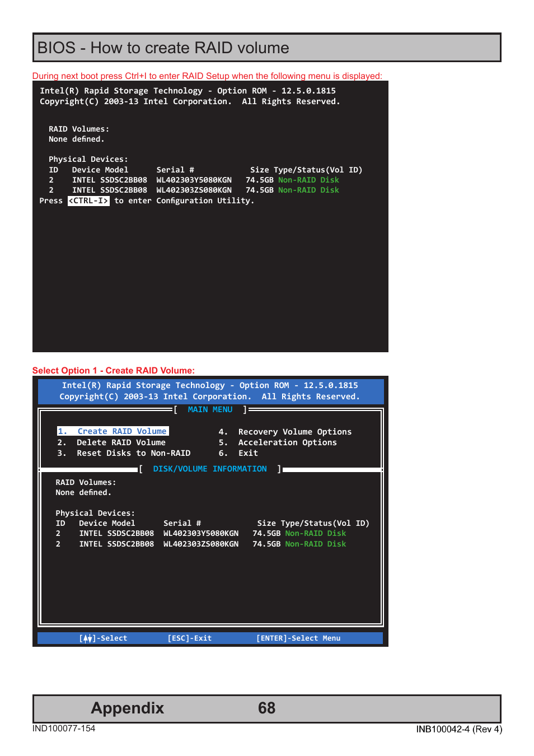Click the MAIN MENU header label
Image resolution: width=534 pixels, height=756 pixels.
pyautogui.click(x=210, y=409)
